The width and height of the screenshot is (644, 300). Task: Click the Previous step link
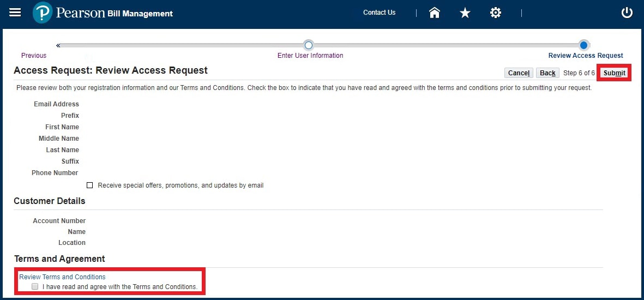(x=34, y=56)
